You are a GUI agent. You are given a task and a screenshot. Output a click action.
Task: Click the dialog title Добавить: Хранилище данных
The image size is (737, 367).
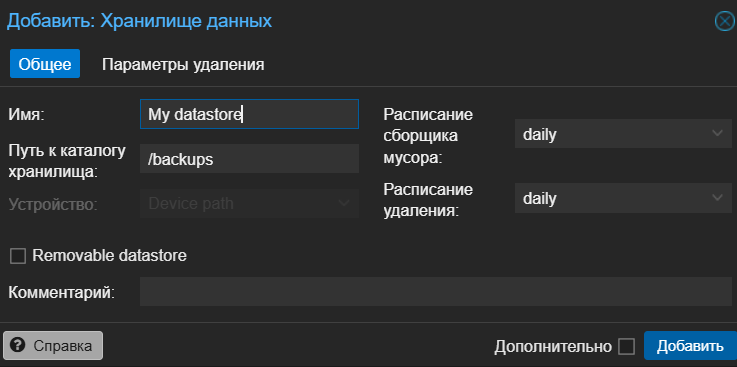click(139, 21)
